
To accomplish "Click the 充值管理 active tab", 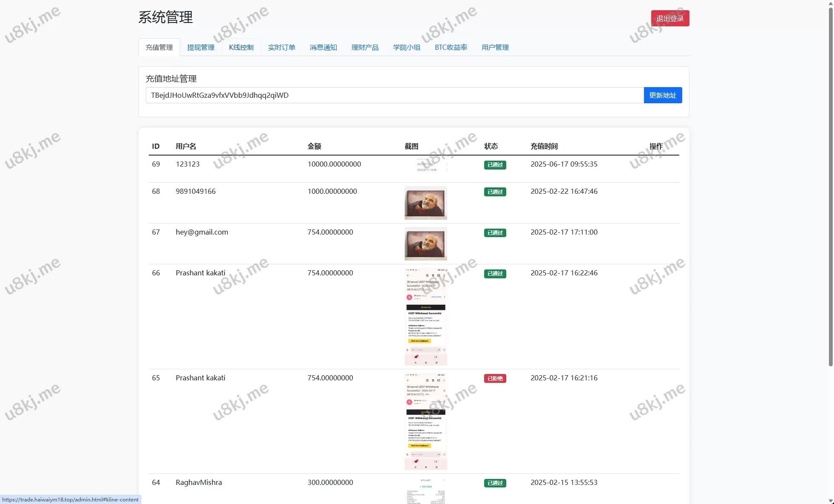I will (159, 47).
